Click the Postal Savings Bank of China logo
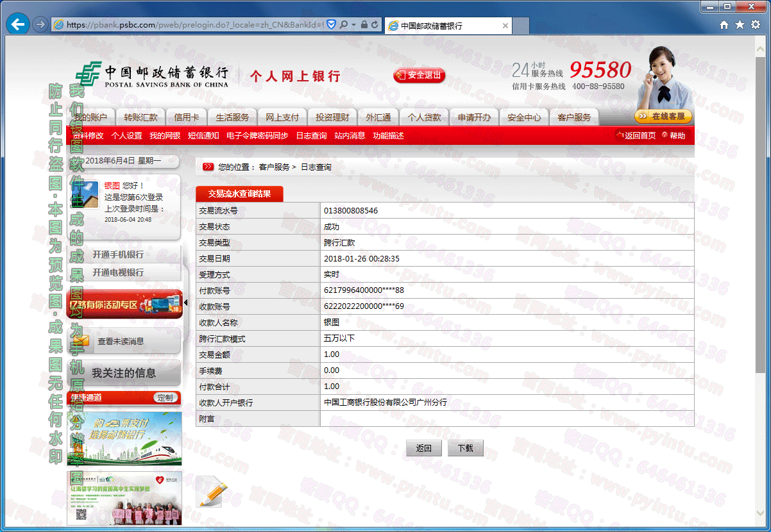 (x=151, y=75)
